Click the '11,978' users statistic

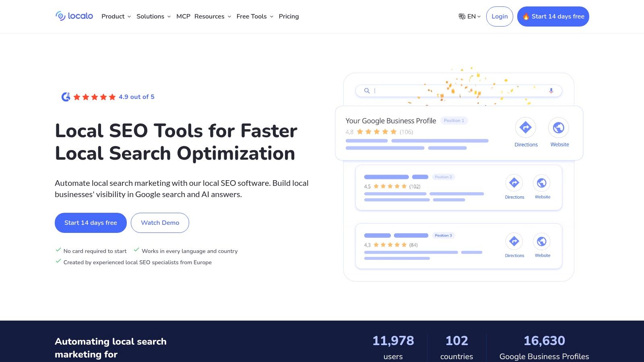[x=393, y=341]
